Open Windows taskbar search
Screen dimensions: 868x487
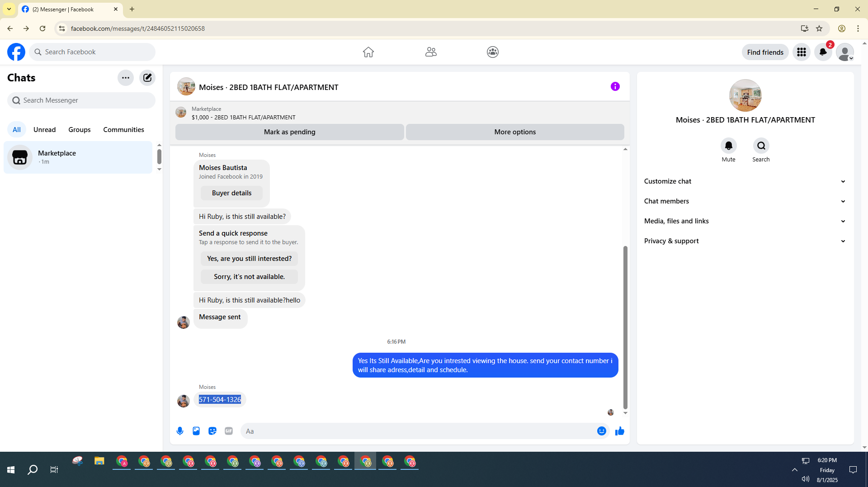pos(33,470)
